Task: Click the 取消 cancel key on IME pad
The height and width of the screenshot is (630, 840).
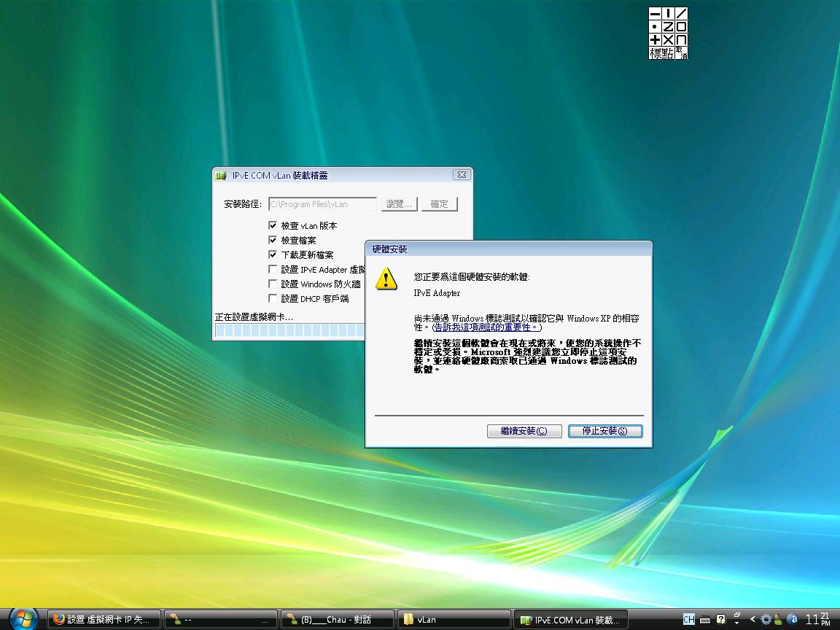Action: [x=682, y=52]
